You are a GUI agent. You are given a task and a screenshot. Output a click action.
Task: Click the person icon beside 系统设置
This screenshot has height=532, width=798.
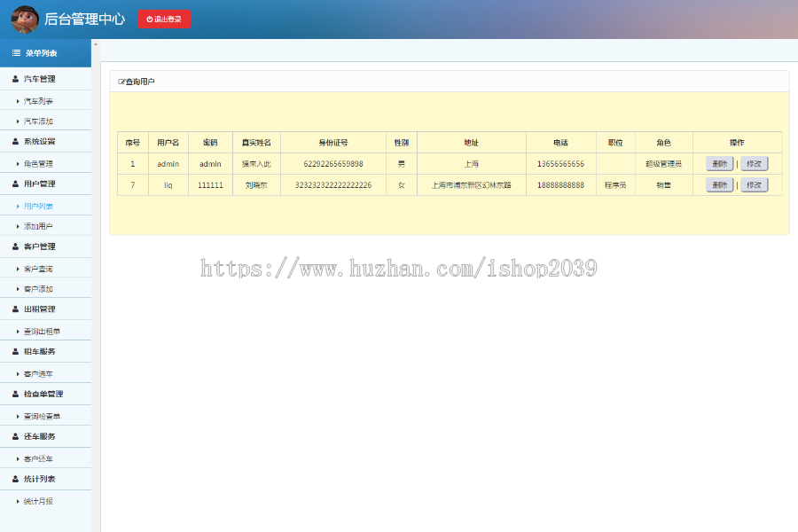(15, 142)
